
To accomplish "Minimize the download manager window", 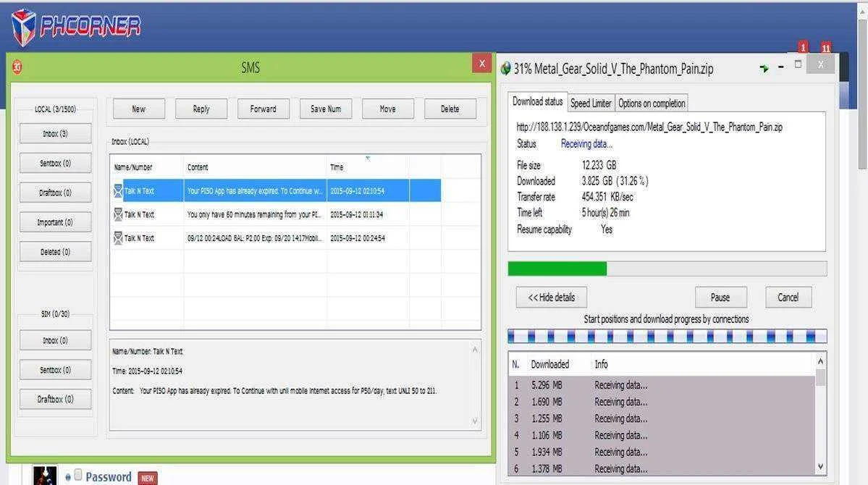I will coord(781,67).
